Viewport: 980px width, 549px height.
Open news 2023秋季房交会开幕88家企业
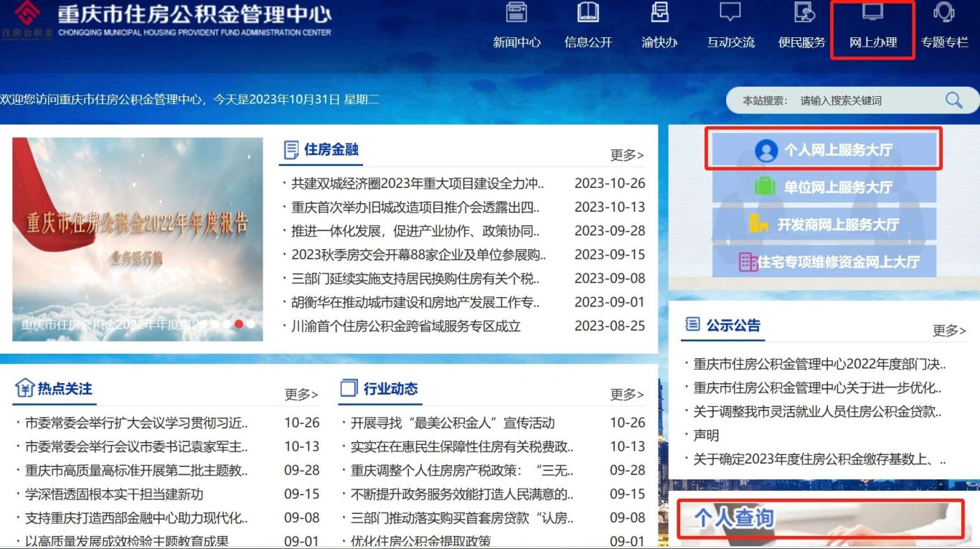click(418, 255)
